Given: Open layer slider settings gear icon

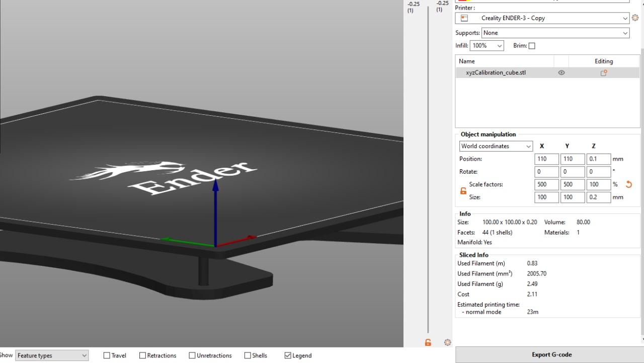Looking at the screenshot, I should (447, 342).
